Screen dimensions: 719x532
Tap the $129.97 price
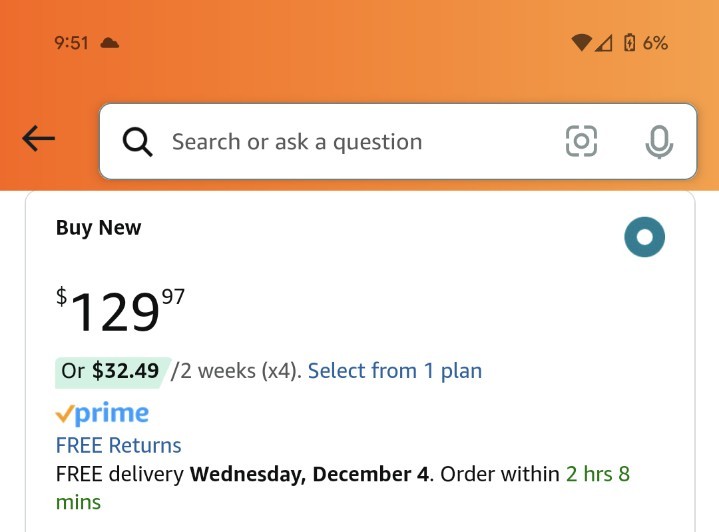coord(120,310)
